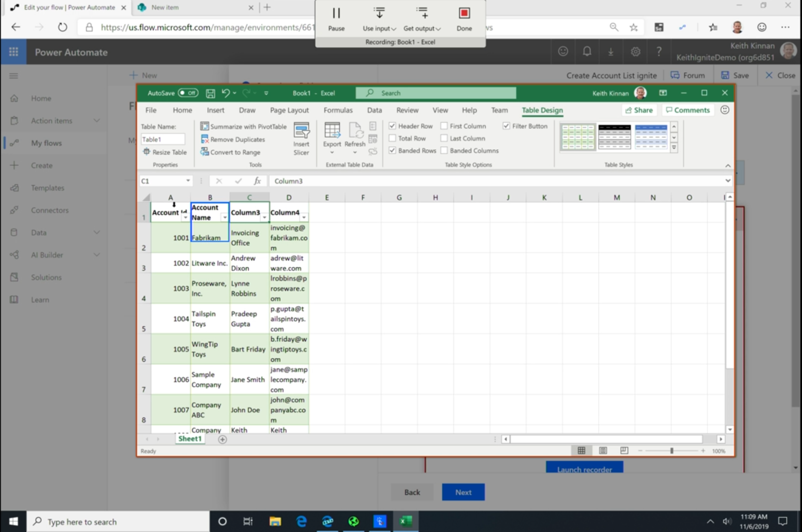Image resolution: width=802 pixels, height=532 pixels.
Task: Click the Back button in Power Automate
Action: (412, 492)
